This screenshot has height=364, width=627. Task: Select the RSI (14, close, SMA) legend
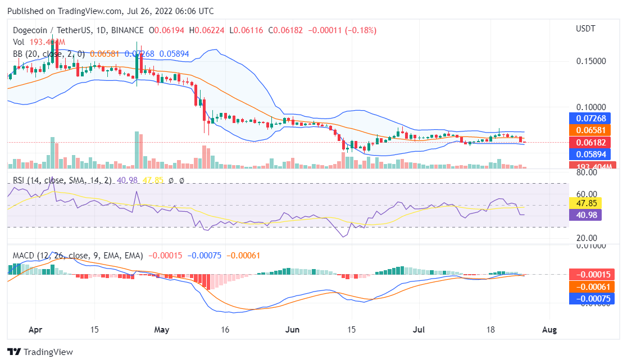pyautogui.click(x=62, y=180)
